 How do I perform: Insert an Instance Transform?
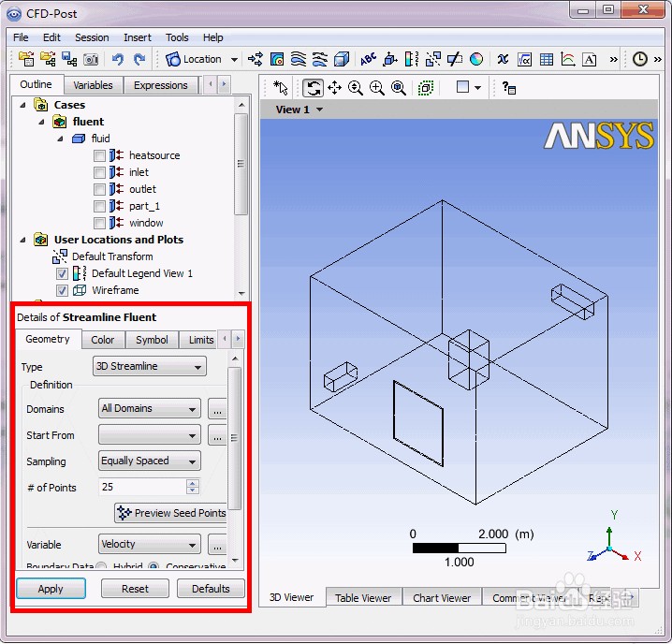point(432,59)
